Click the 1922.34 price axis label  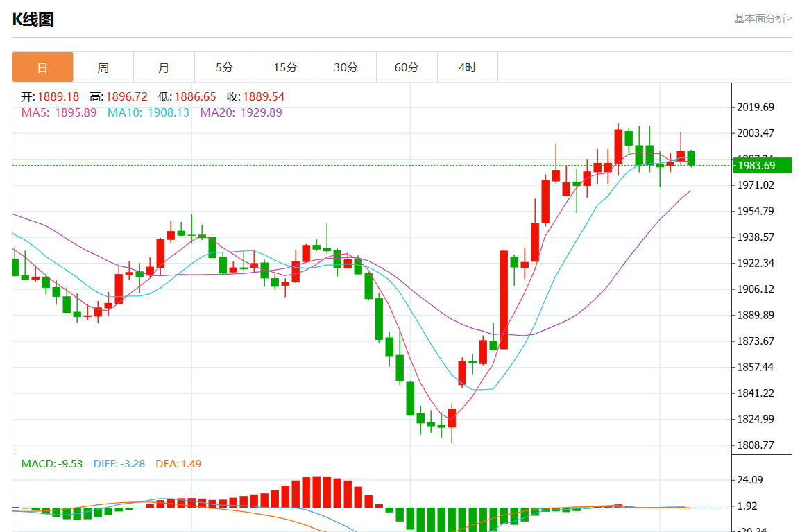tap(756, 263)
